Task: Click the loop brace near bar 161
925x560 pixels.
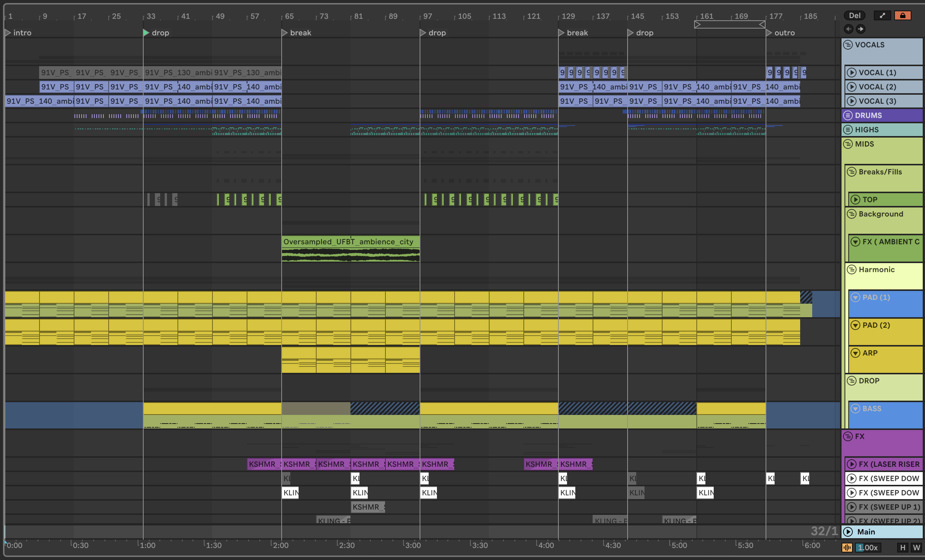Action: [729, 24]
